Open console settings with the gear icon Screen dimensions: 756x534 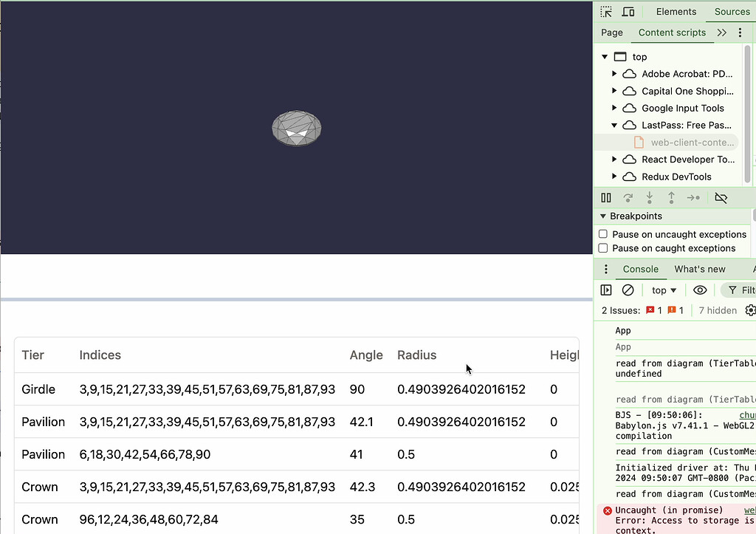coord(750,310)
